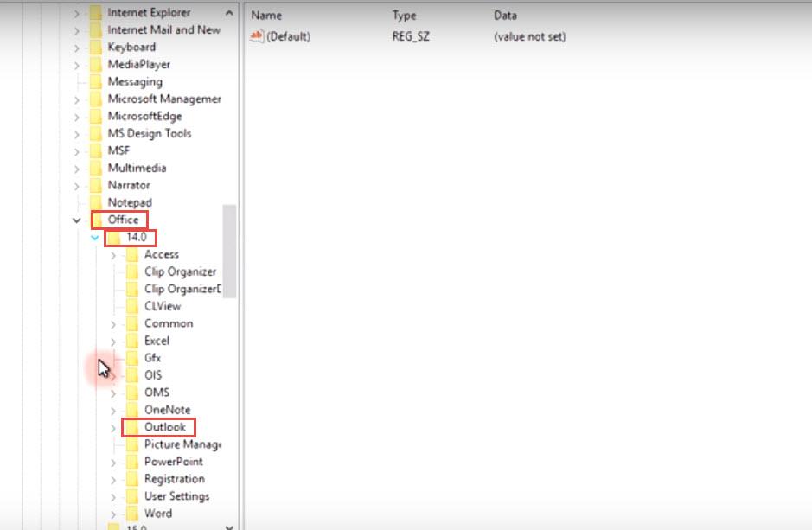Click the Name column header
This screenshot has width=812, height=530.
coord(266,16)
